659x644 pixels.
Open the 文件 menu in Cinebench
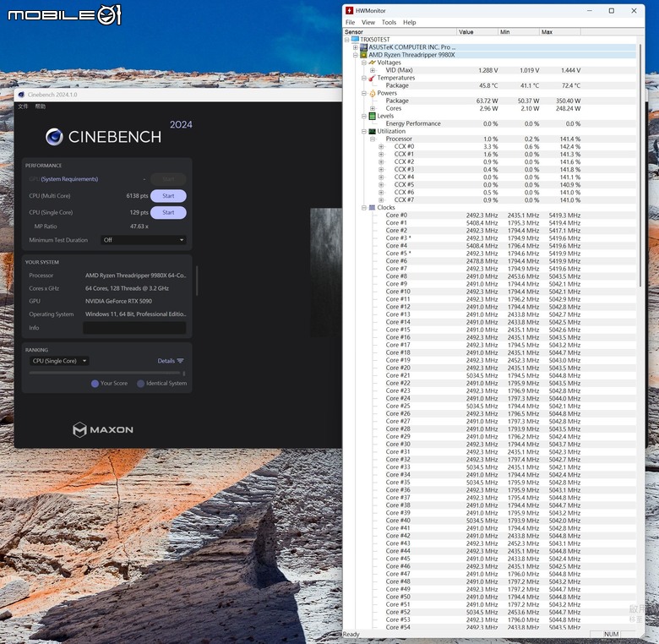(x=23, y=106)
